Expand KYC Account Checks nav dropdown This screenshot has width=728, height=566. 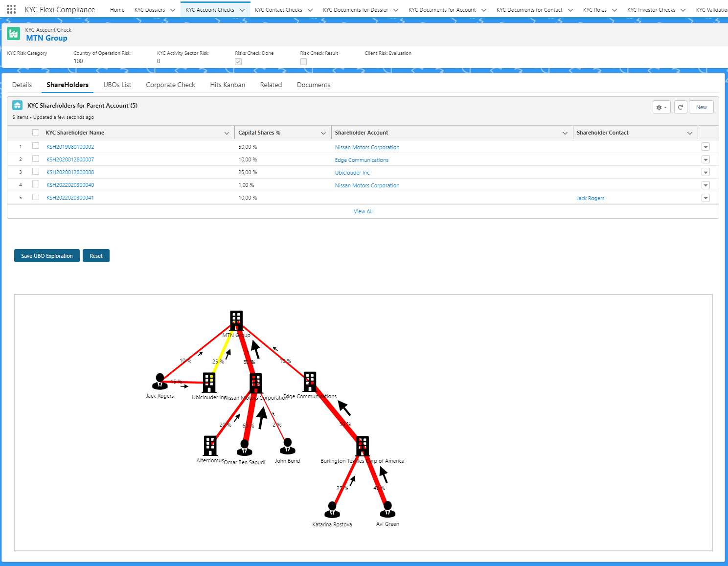click(x=242, y=10)
